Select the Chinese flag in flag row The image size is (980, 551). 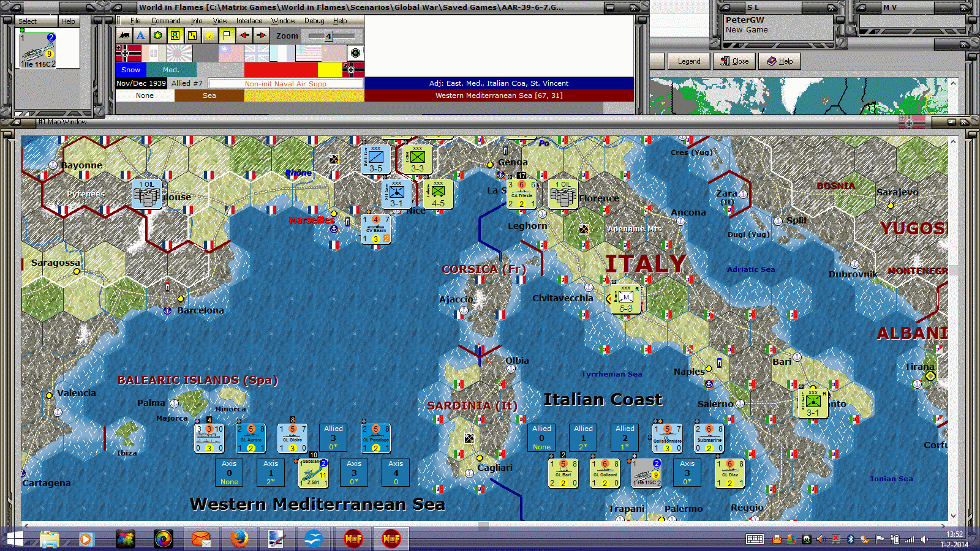coord(231,53)
